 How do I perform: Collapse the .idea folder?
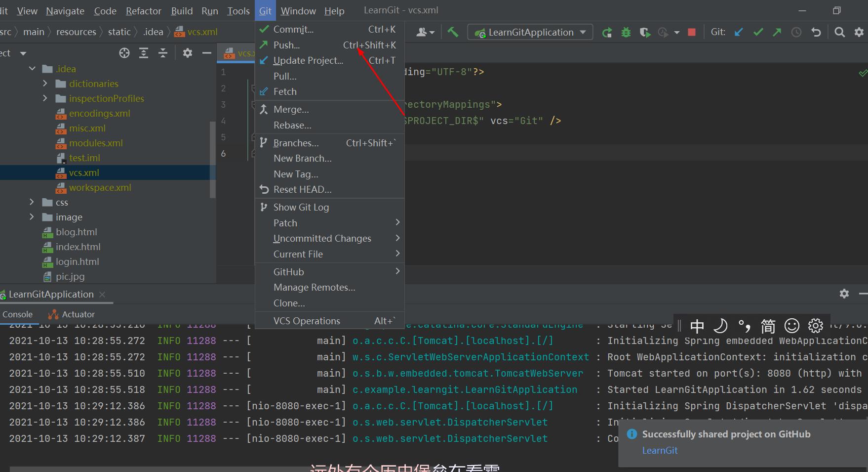coord(32,69)
